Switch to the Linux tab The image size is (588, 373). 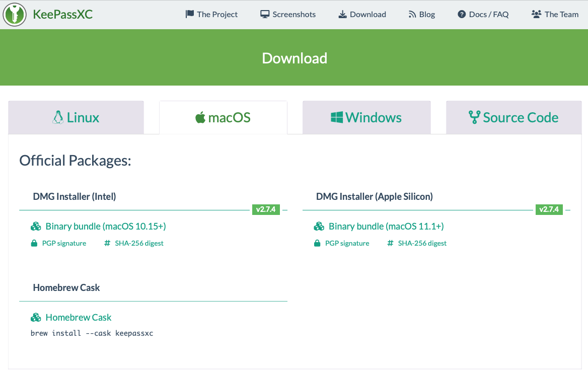coord(76,118)
